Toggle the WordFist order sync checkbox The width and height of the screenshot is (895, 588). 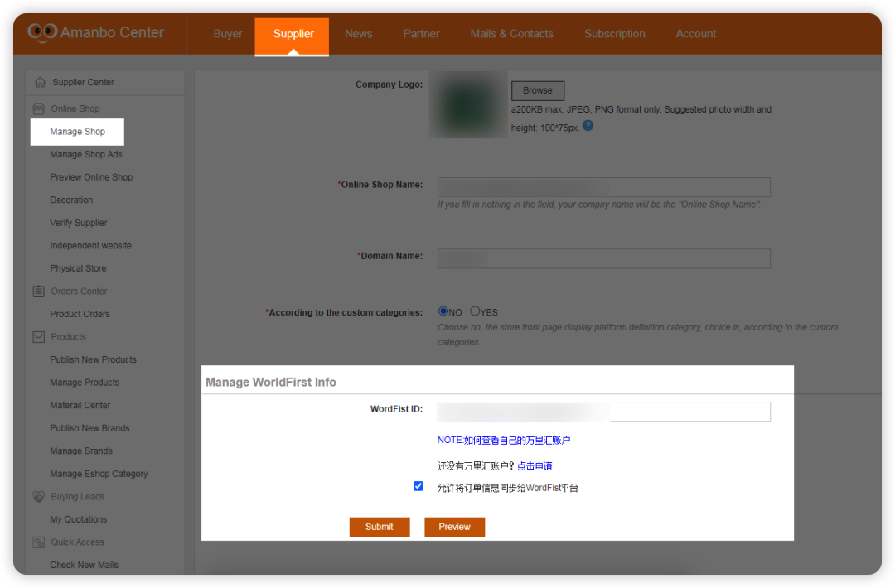pos(418,486)
